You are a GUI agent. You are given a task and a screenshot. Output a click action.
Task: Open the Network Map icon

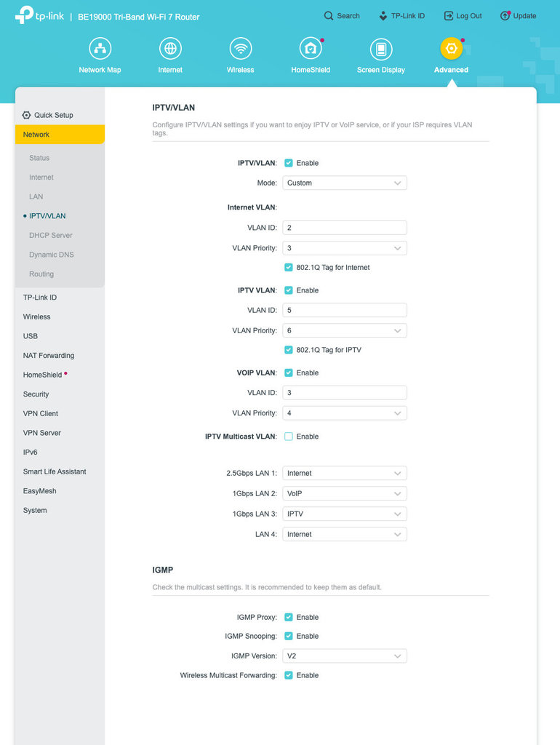point(100,49)
